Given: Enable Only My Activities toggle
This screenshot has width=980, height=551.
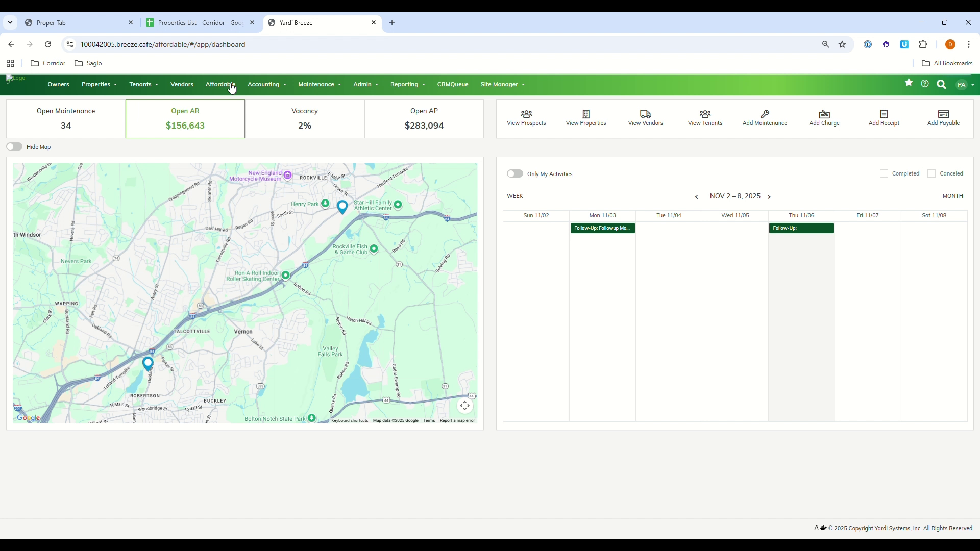Looking at the screenshot, I should tap(514, 174).
